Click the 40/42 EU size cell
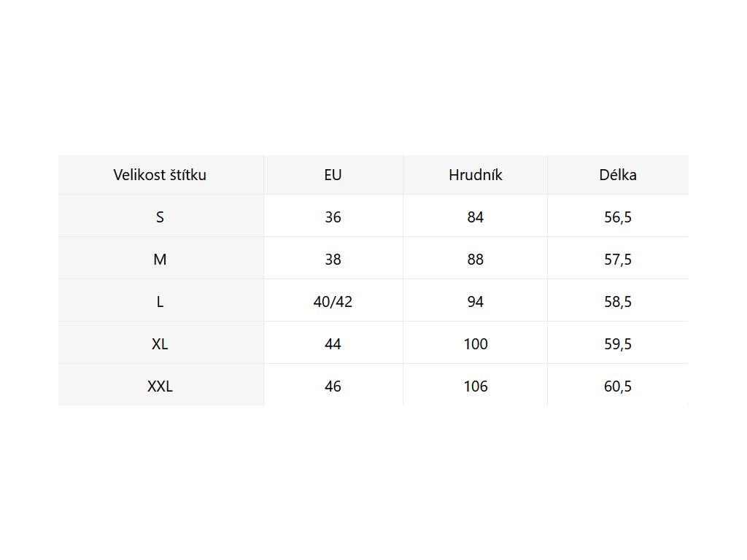747x560 pixels. 333,302
